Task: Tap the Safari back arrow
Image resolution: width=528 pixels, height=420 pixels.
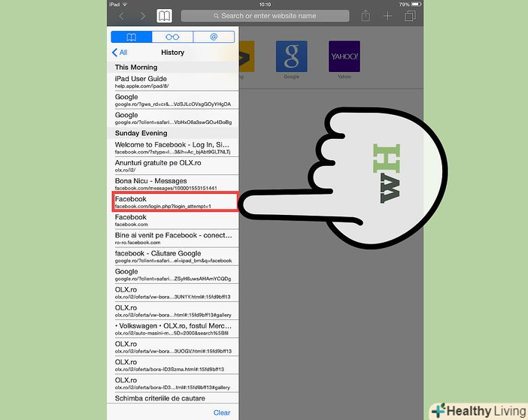Action: (122, 16)
